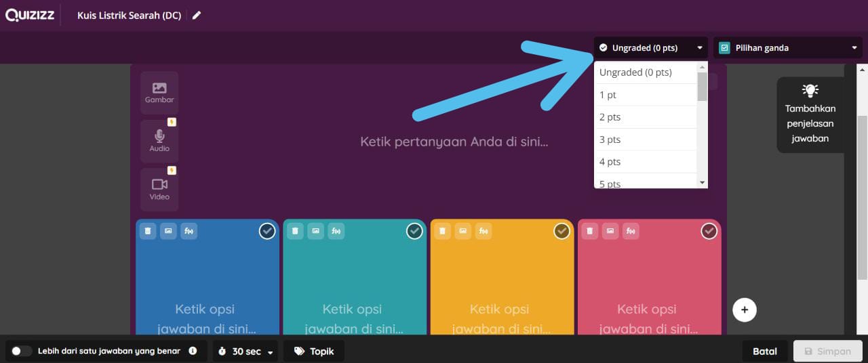Image resolution: width=868 pixels, height=363 pixels.
Task: Add another answer option with plus button
Action: (x=744, y=309)
